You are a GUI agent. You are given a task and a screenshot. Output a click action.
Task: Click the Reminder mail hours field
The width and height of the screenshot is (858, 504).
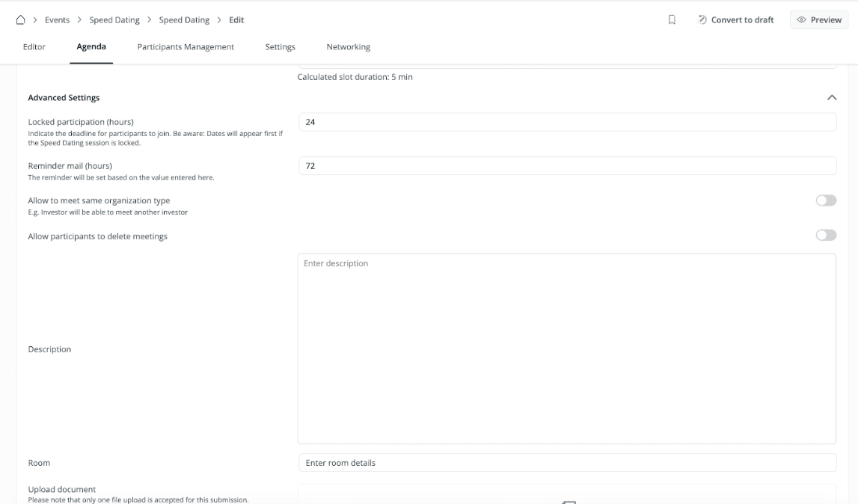pyautogui.click(x=566, y=166)
